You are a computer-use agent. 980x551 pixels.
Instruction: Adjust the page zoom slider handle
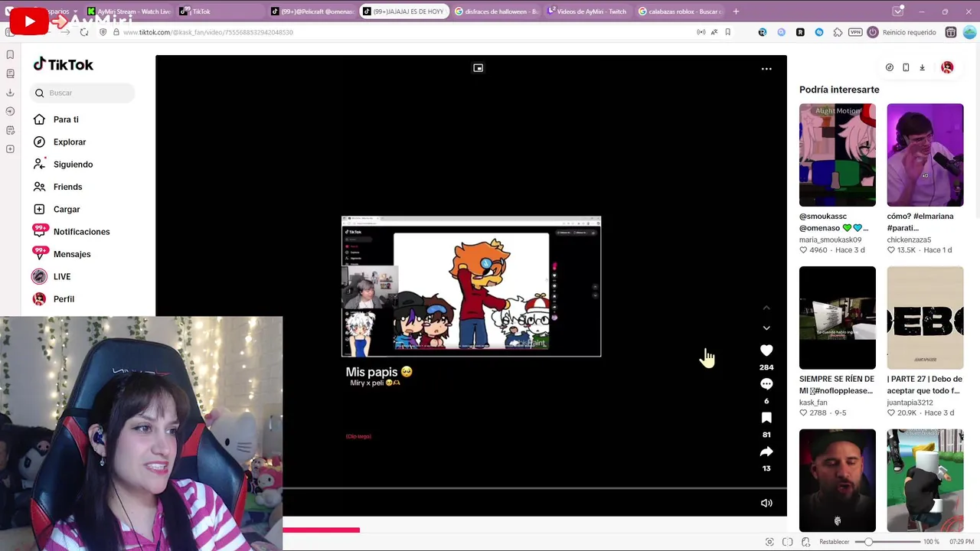[868, 542]
